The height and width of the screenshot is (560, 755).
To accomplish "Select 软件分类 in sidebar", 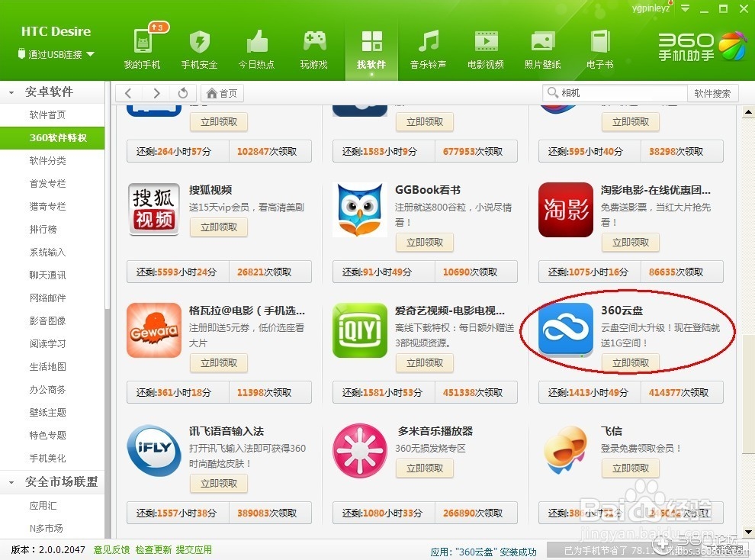I will [47, 160].
